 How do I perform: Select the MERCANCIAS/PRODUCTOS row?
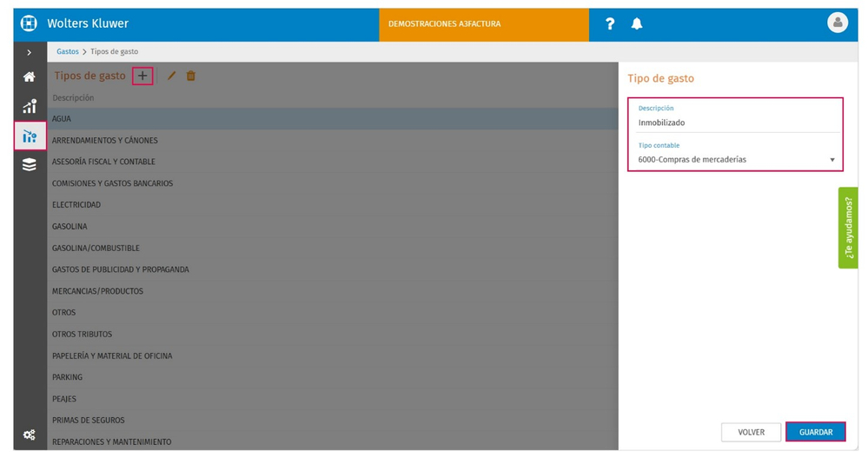pyautogui.click(x=332, y=291)
